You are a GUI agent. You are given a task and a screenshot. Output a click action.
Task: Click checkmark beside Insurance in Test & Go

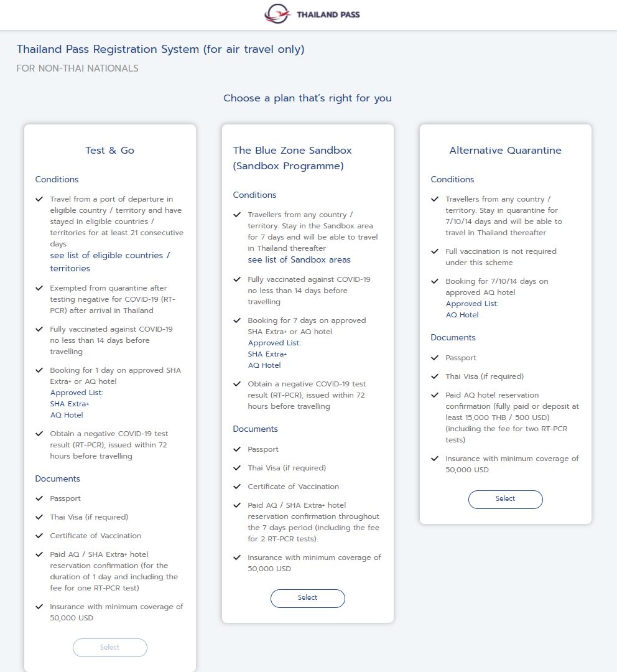39,607
